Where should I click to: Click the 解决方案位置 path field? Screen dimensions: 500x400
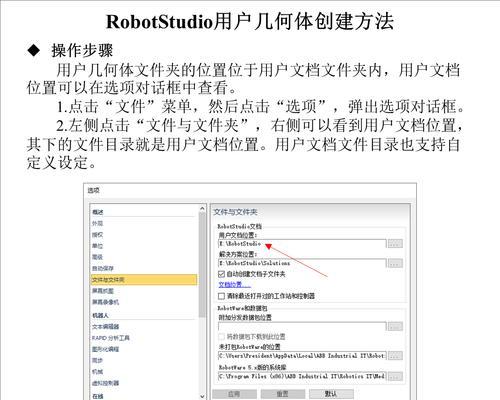pyautogui.click(x=302, y=263)
